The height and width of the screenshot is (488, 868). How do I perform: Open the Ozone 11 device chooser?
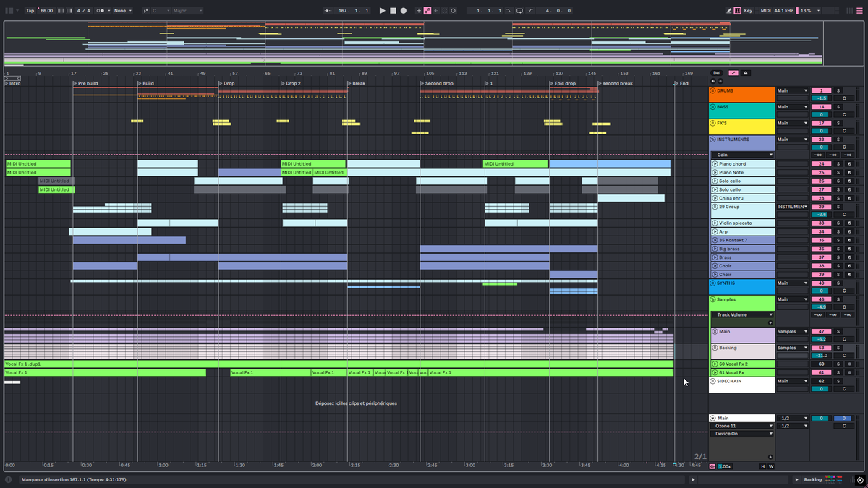pos(742,426)
